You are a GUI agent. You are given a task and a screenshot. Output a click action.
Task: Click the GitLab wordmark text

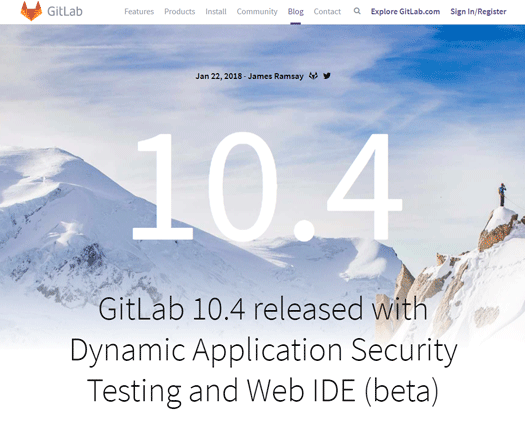pos(65,11)
